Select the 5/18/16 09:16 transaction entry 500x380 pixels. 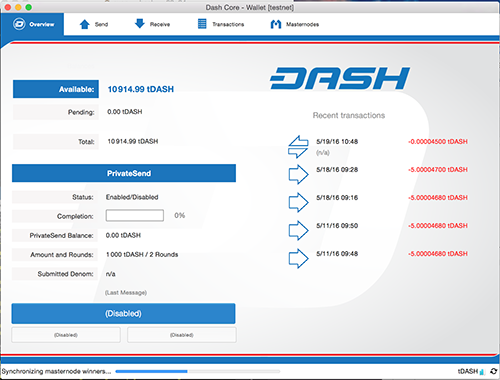[x=377, y=202]
